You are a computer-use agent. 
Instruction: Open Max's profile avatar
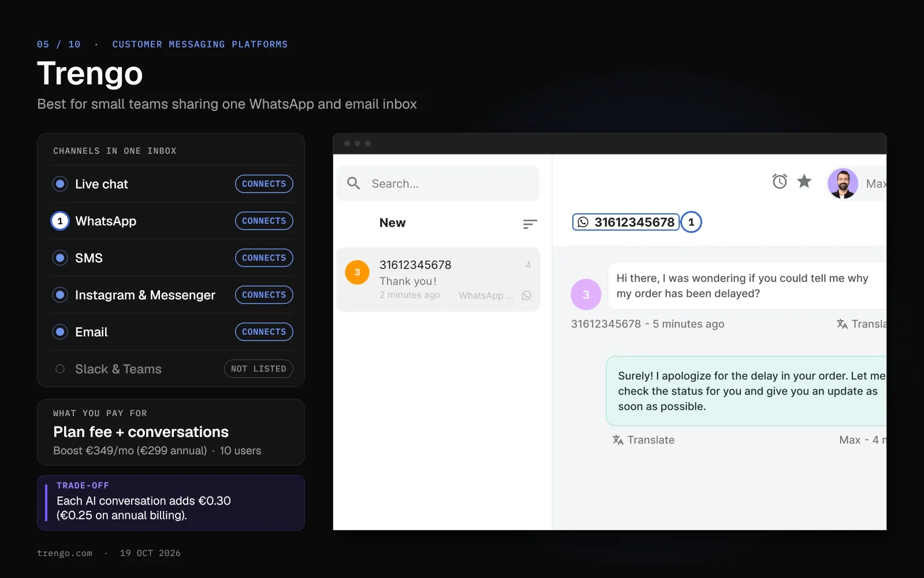(843, 183)
